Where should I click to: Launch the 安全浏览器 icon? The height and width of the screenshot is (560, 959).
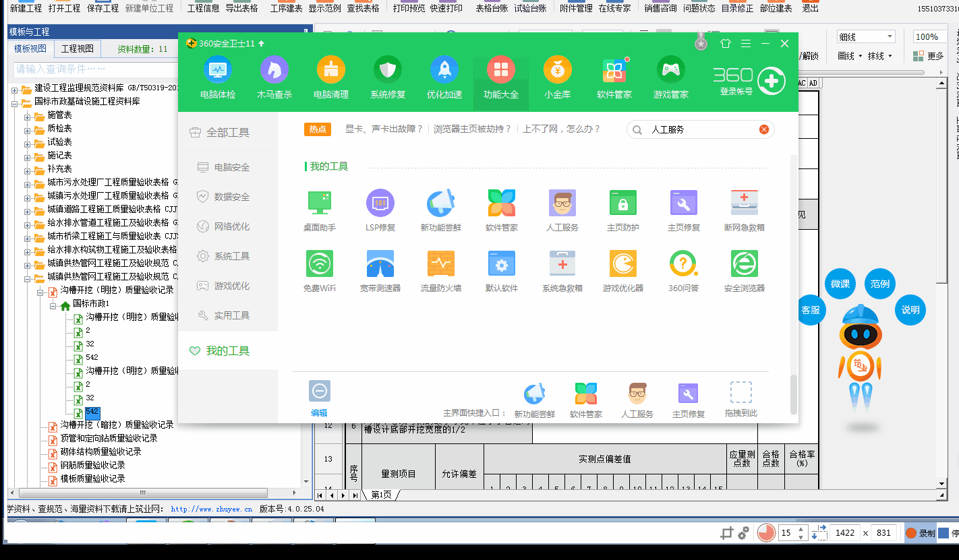(744, 264)
